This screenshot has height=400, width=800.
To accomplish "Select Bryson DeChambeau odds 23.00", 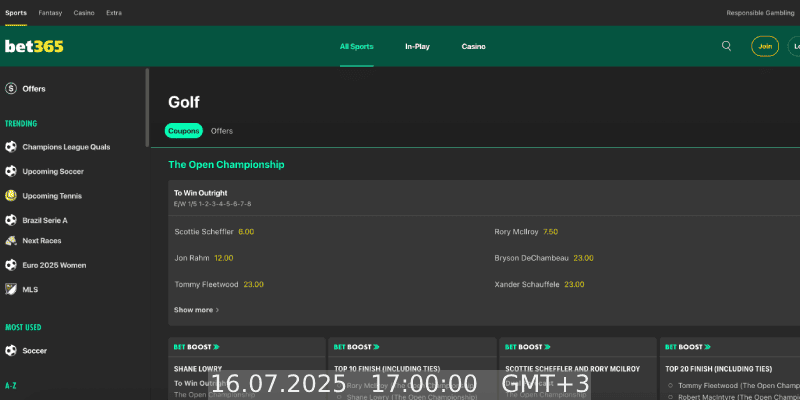I will click(544, 258).
